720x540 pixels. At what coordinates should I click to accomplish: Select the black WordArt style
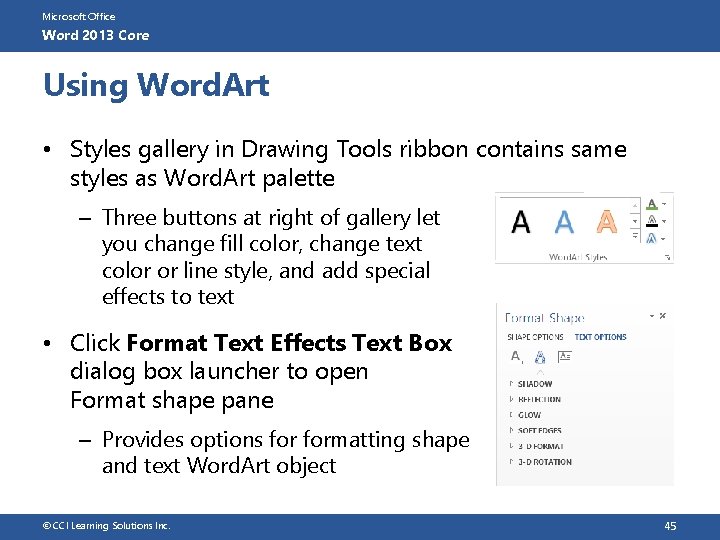pos(521,222)
